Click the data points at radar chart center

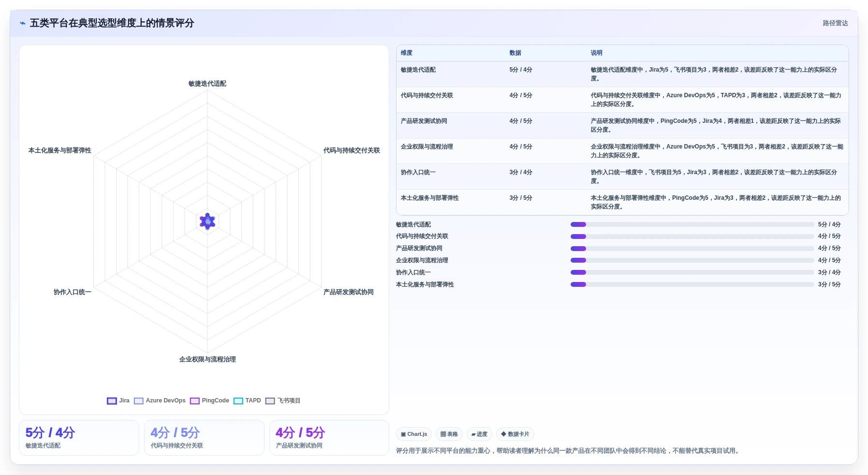(207, 222)
